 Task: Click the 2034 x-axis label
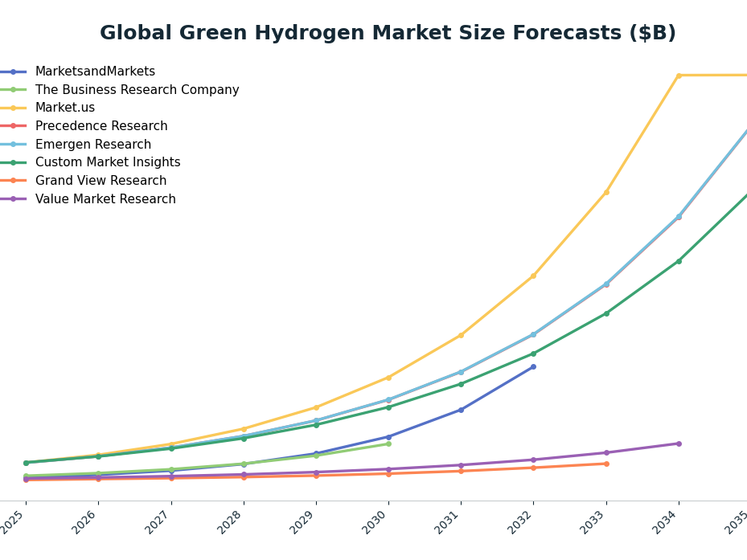[667, 522]
